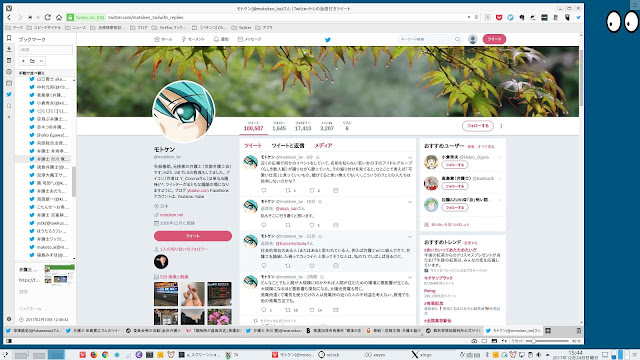Follow first suggested user Hideo_Ogura
Viewport: 640px width, 360px height.
pyautogui.click(x=455, y=165)
